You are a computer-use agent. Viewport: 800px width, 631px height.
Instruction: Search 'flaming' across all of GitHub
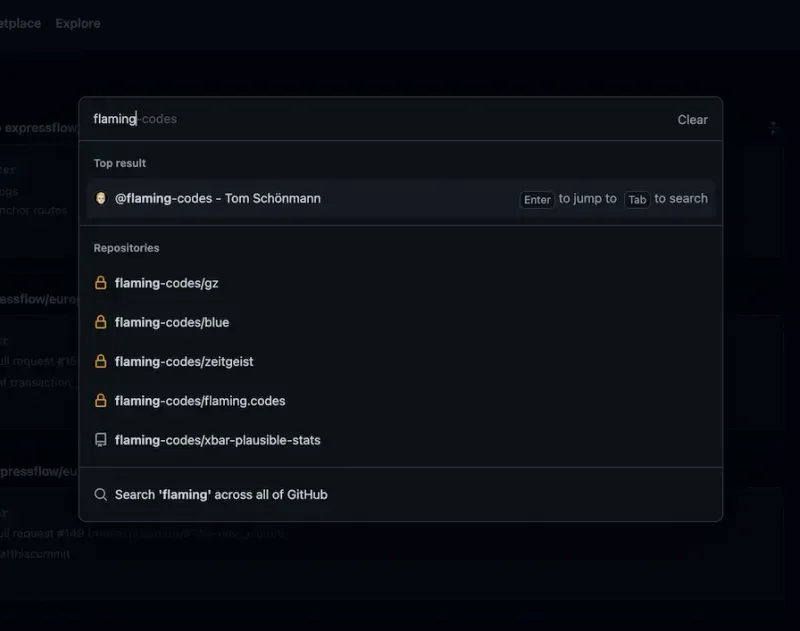coord(401,495)
